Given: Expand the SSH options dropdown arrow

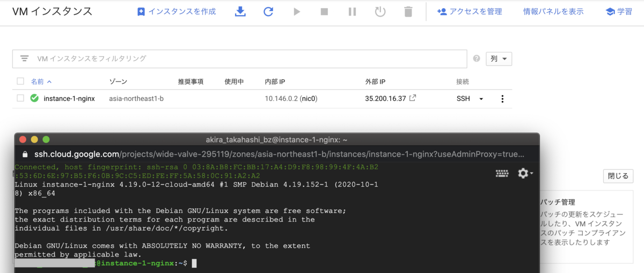Looking at the screenshot, I should click(x=481, y=99).
